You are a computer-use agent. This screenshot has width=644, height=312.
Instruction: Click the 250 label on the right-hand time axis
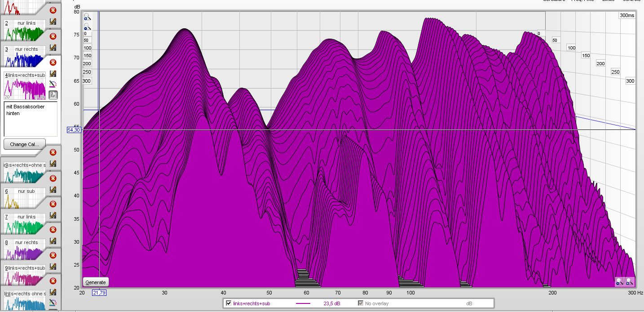tap(615, 72)
